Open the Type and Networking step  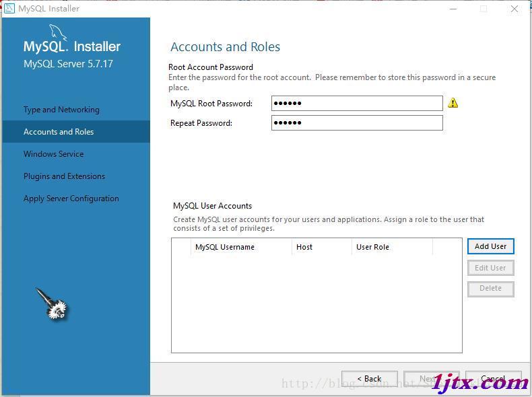coord(61,110)
